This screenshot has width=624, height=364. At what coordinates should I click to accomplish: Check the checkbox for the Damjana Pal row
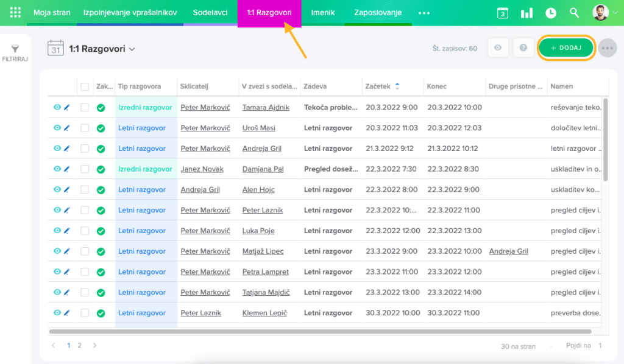85,169
